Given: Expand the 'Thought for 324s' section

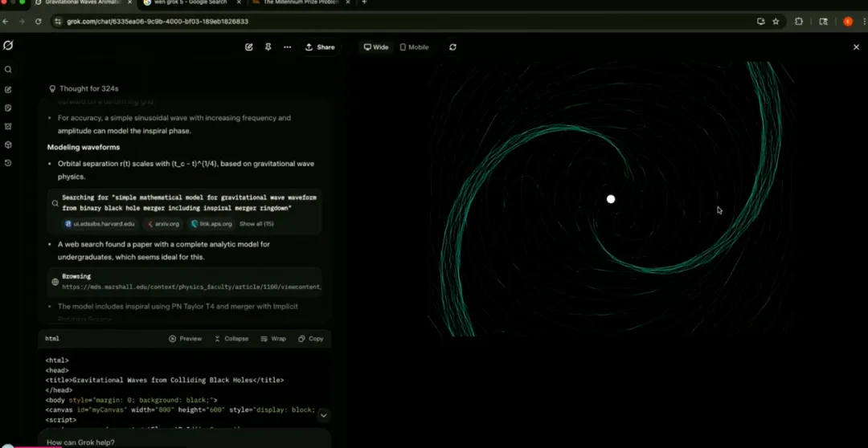Looking at the screenshot, I should click(84, 88).
